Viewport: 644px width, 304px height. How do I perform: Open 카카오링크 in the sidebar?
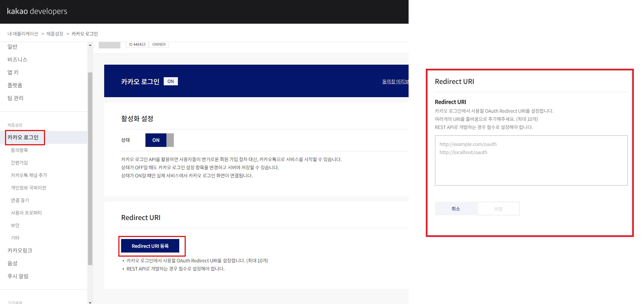pos(20,251)
